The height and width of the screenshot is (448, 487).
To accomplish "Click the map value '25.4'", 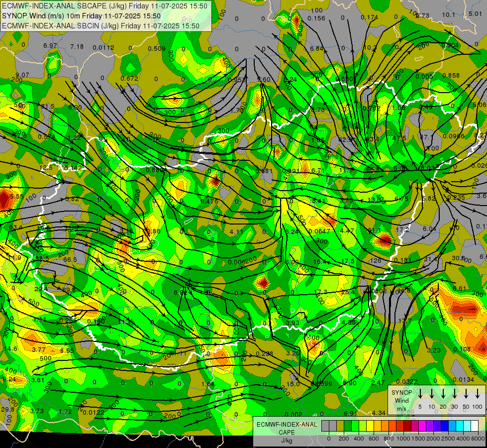I will coord(348,292).
